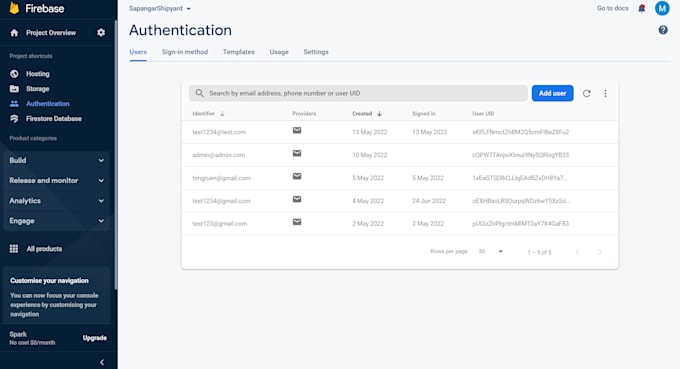Select the test1234@gmail.com identifier
The height and width of the screenshot is (369, 680).
click(221, 201)
